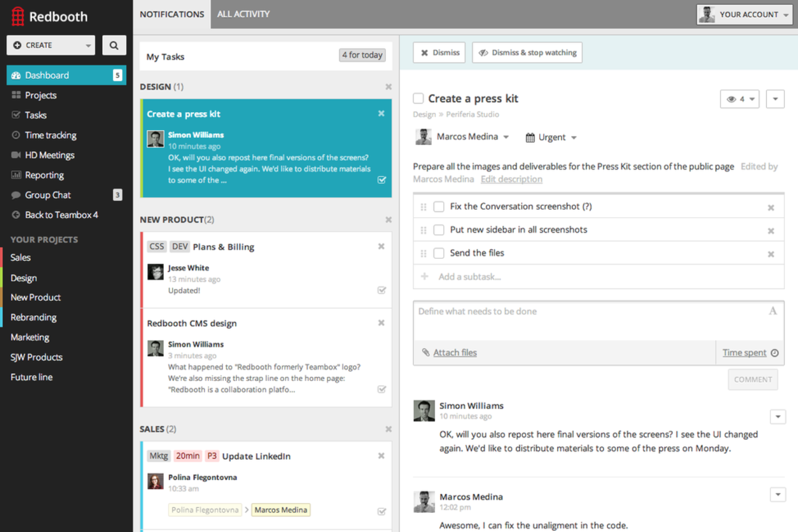Click Dismiss & stop watching

527,53
